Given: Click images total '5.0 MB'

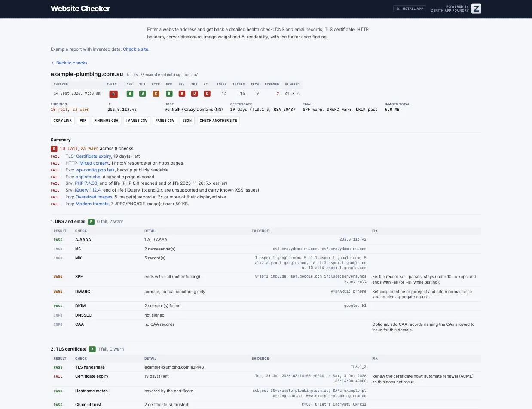Looking at the screenshot, I should [x=392, y=110].
